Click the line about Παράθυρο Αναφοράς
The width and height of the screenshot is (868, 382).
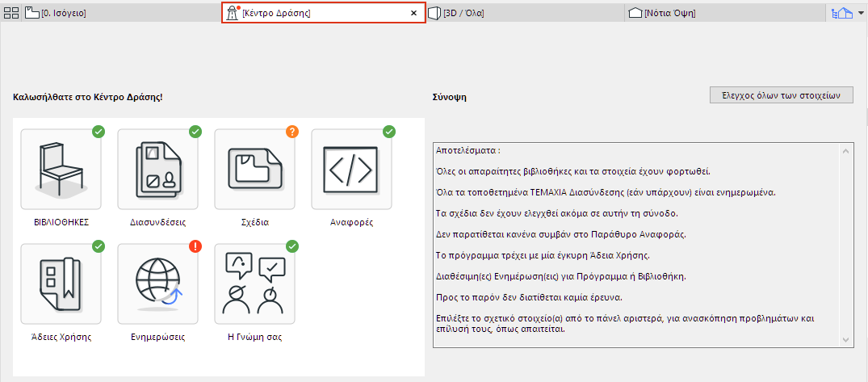point(560,234)
